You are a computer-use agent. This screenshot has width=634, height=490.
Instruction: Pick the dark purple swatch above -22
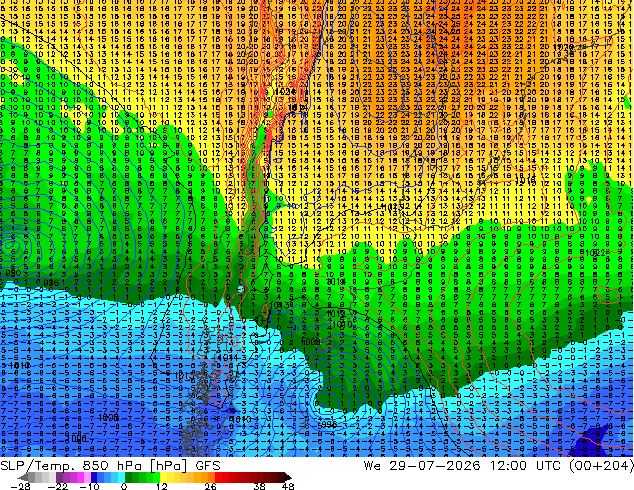coord(59,477)
